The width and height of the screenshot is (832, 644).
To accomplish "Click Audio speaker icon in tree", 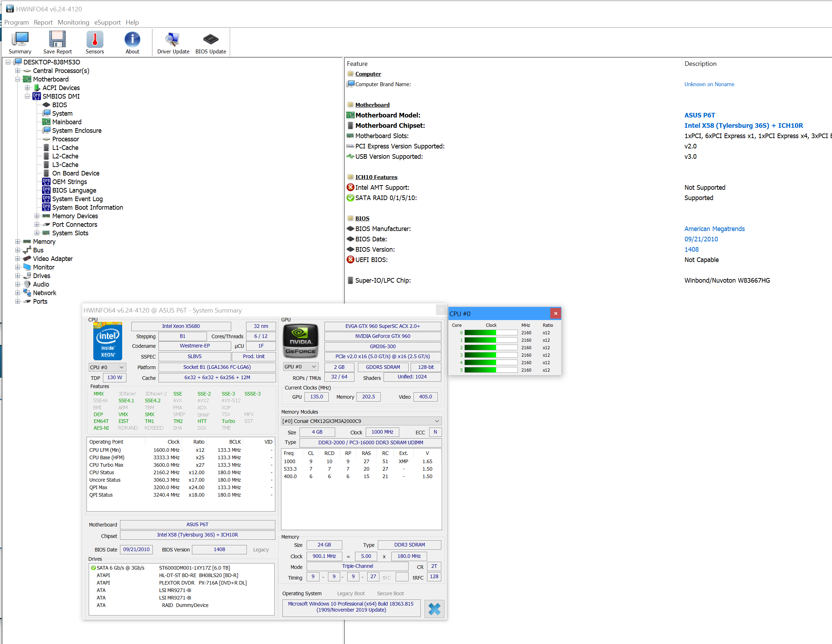I will point(27,284).
